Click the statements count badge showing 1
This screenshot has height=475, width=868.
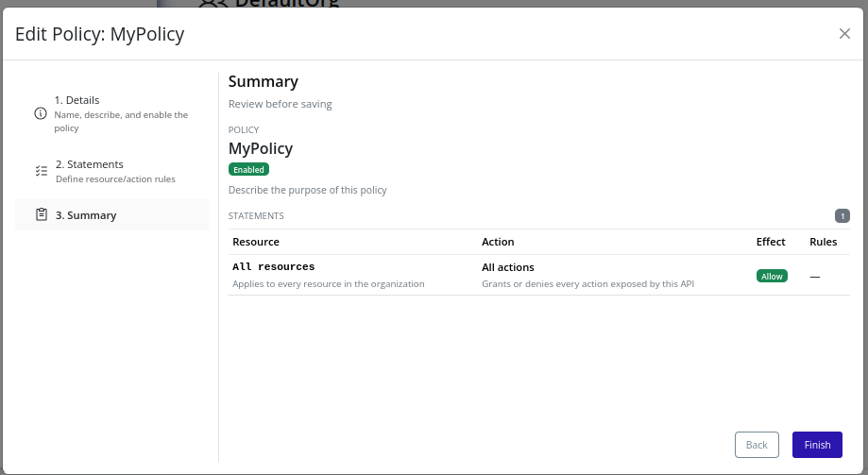point(842,216)
